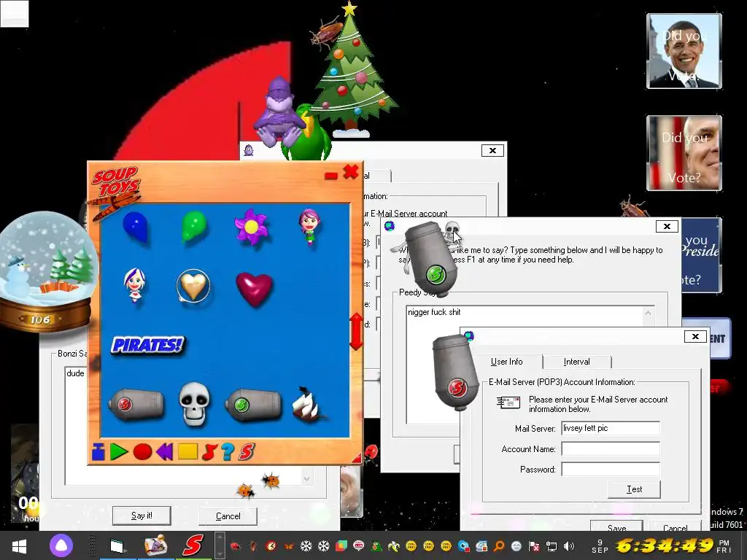The width and height of the screenshot is (747, 560).
Task: Expand the tray overflow arrows in taskbar
Action: point(220,545)
